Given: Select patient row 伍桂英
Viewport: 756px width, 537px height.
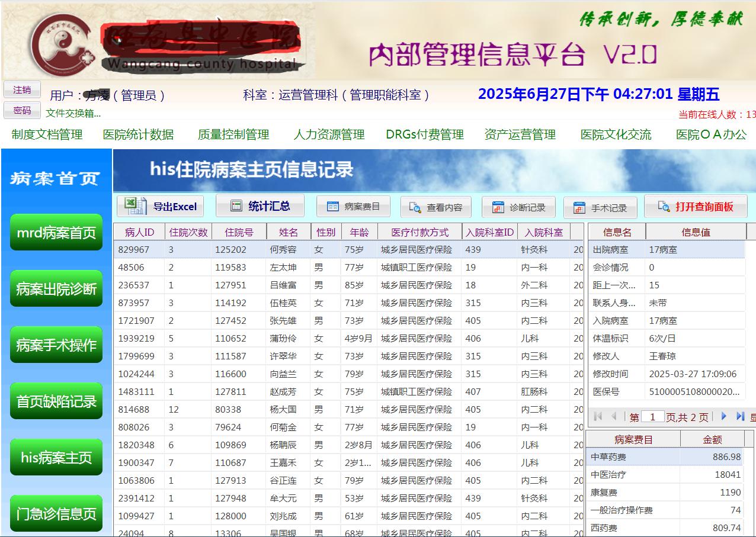Looking at the screenshot, I should (x=348, y=303).
